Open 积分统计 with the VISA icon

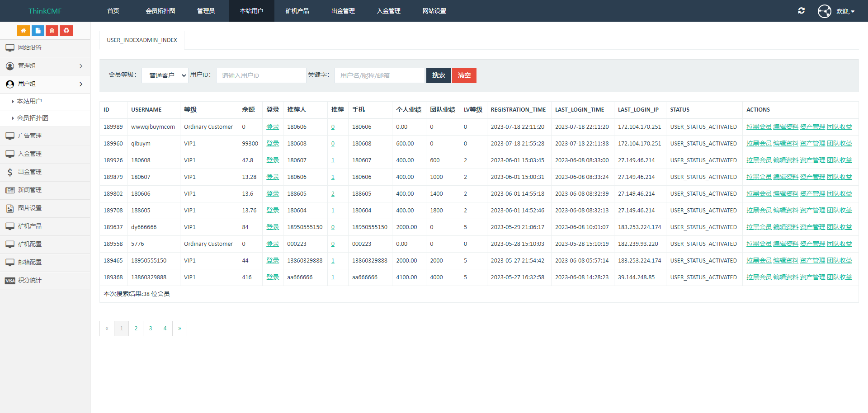tap(29, 281)
